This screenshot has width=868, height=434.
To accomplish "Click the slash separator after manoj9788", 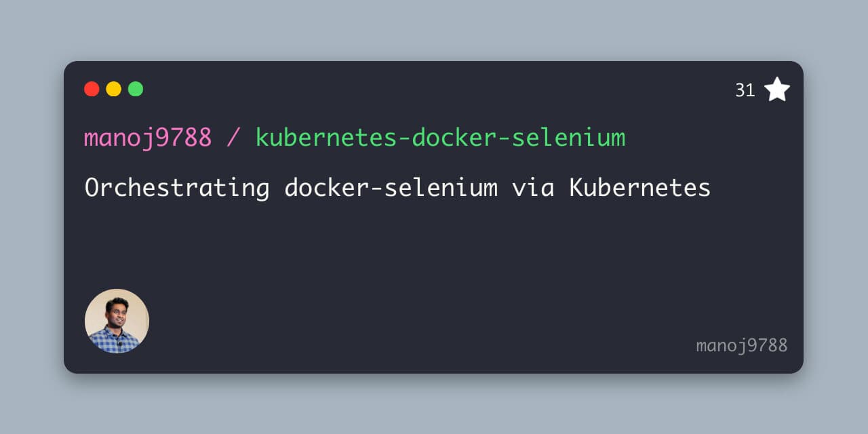I will pos(233,138).
